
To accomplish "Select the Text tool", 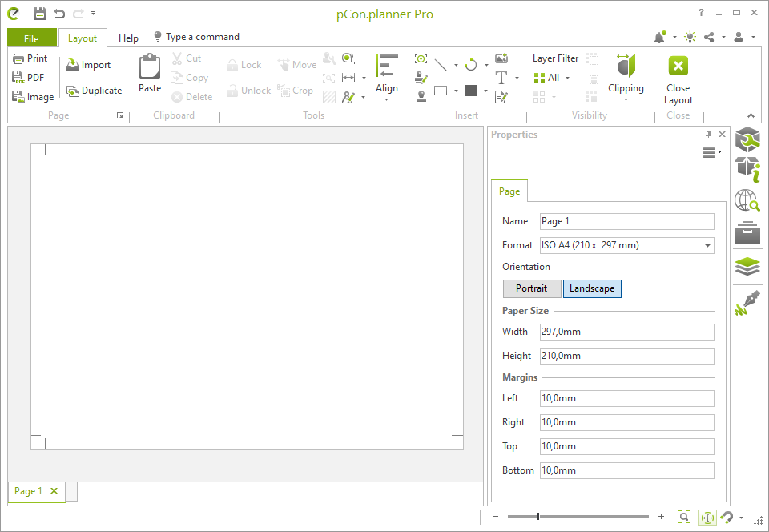I will [501, 78].
